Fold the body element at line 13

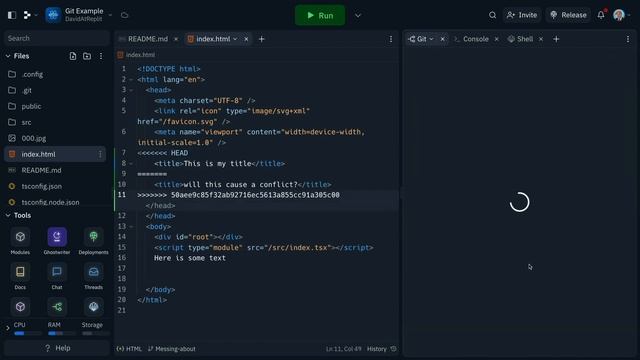point(131,227)
